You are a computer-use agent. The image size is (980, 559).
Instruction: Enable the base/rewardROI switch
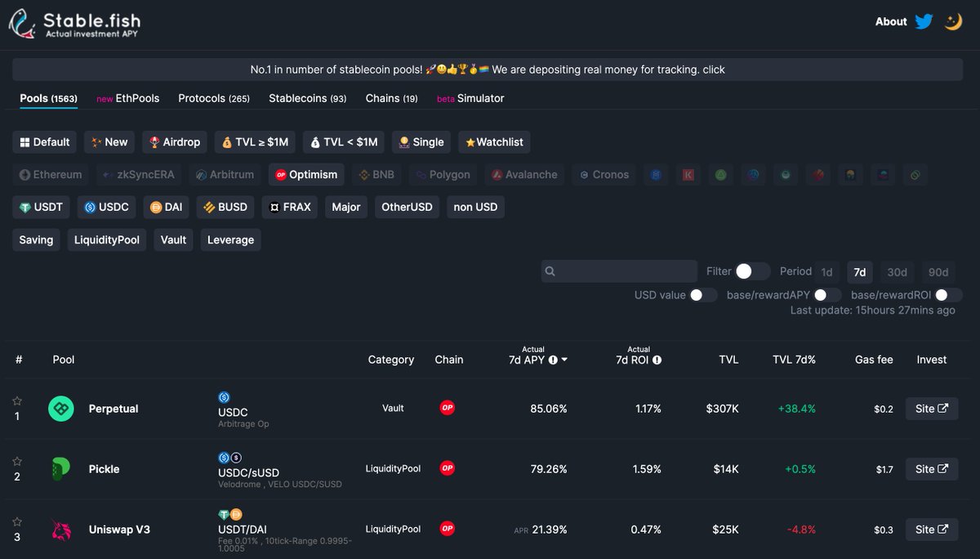tap(948, 295)
